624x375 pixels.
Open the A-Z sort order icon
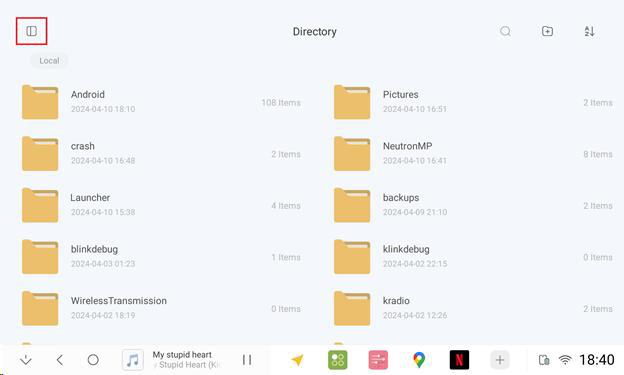point(589,31)
